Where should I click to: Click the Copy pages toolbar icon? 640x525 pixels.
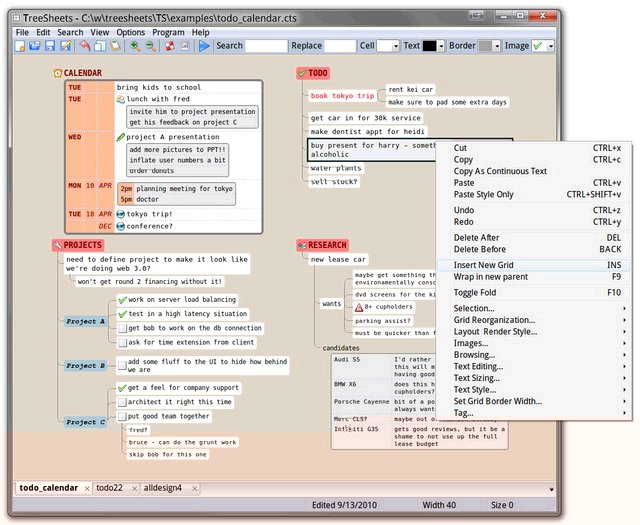tap(100, 46)
